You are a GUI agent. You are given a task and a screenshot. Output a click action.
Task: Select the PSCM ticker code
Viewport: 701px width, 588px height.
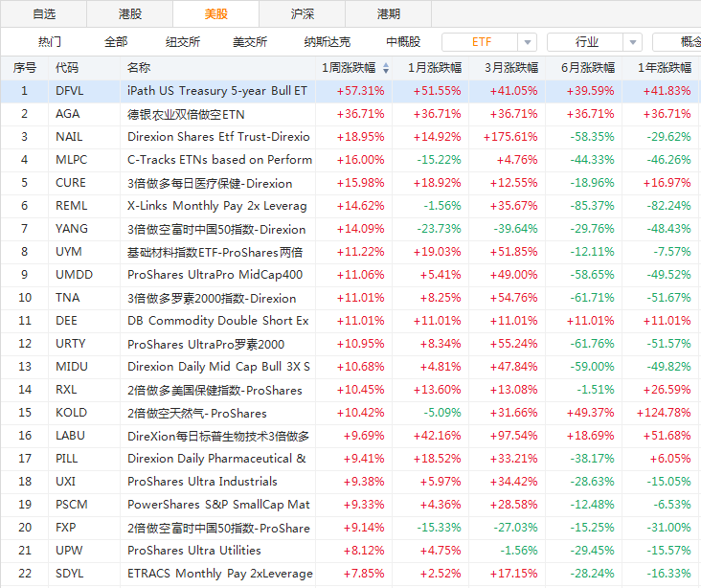[71, 505]
